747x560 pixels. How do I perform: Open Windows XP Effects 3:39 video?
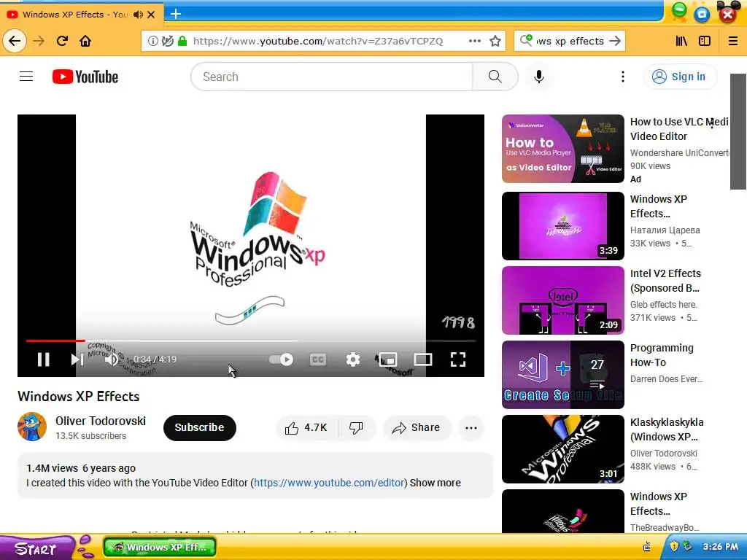coord(562,226)
